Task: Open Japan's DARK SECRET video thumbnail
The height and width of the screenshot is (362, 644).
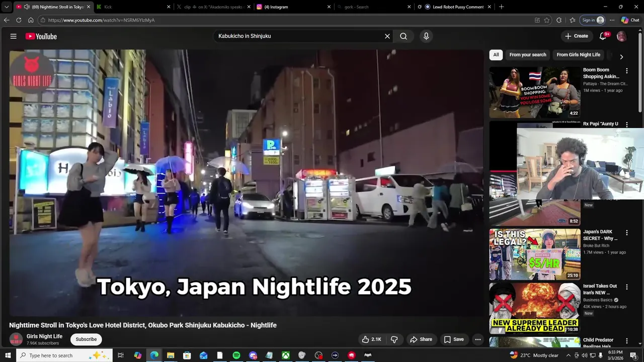Action: tap(535, 254)
